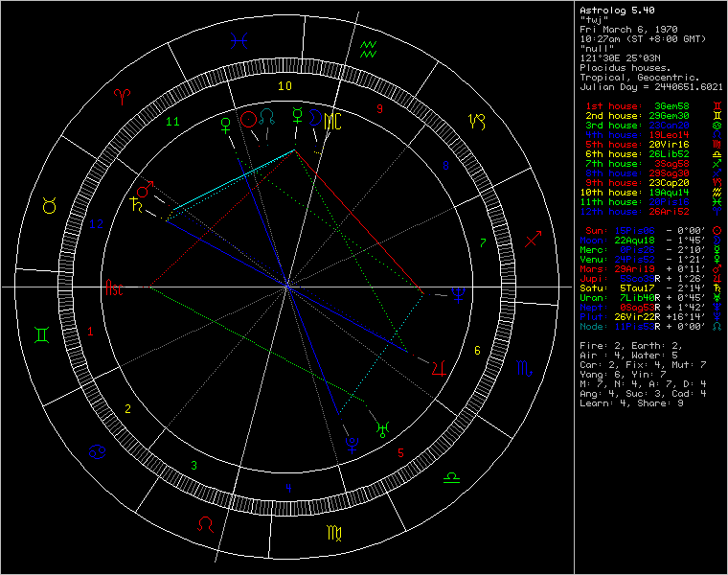Click the Pisces sign glyph on the zodiac ring

244,41
